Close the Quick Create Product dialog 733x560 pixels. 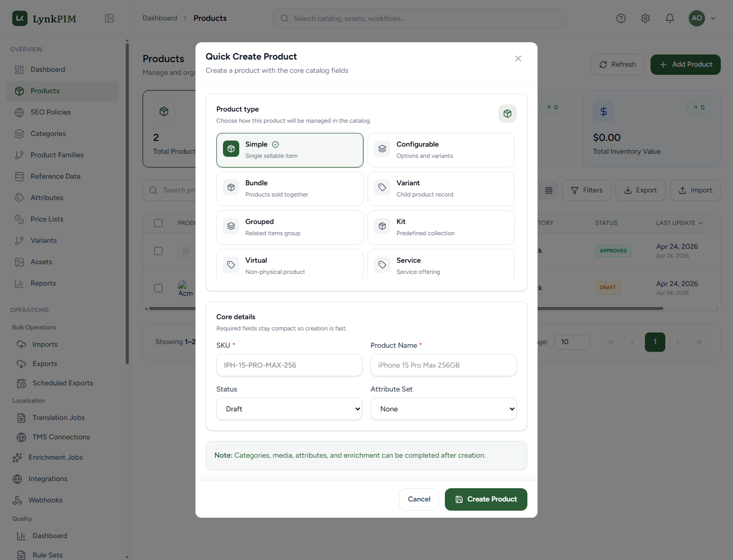point(518,59)
